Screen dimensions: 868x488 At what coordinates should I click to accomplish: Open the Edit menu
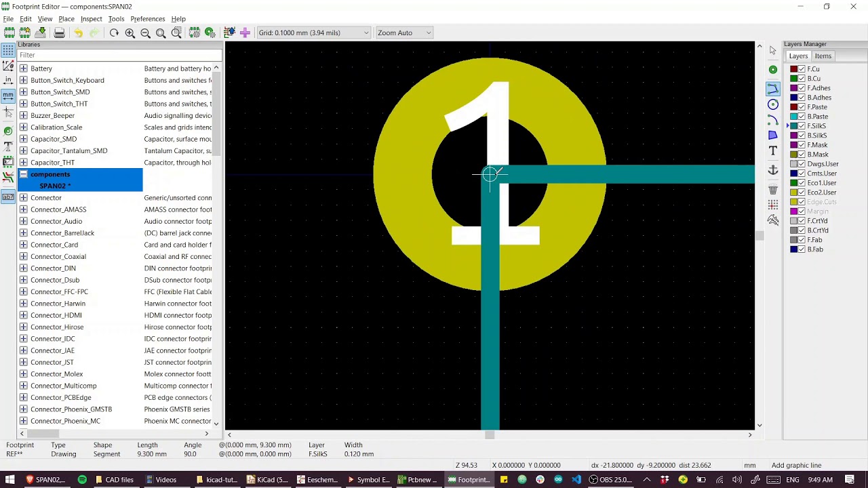pos(26,19)
